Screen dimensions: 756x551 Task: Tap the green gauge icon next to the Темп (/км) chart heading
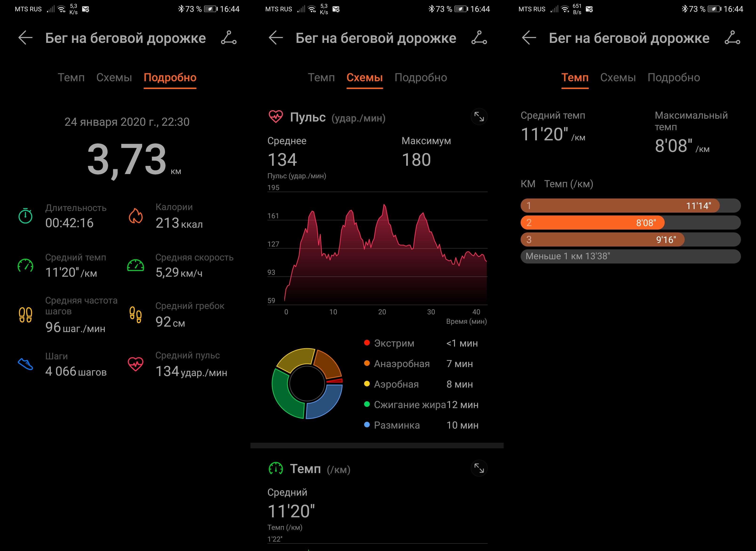pyautogui.click(x=276, y=469)
